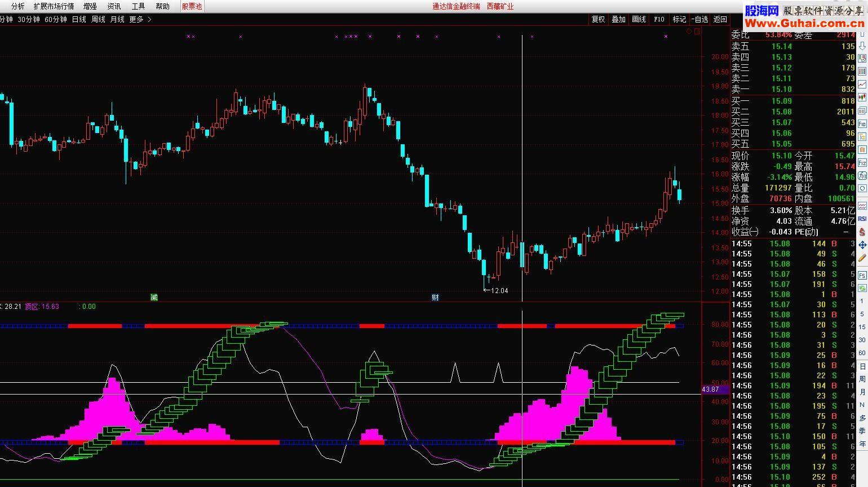The width and height of the screenshot is (868, 487).
Task: Open the report list icon with checkmark
Action: [862, 58]
